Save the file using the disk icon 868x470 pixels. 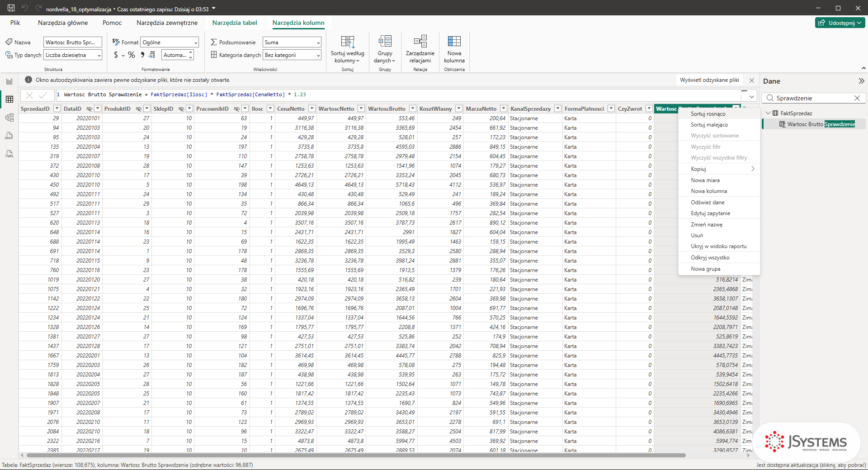[x=11, y=8]
